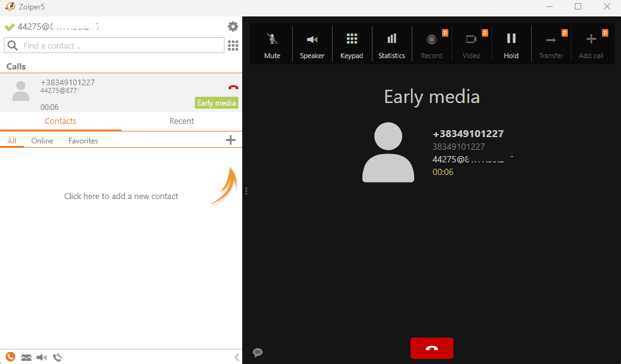
Task: Select the Favorites contact filter
Action: [83, 141]
